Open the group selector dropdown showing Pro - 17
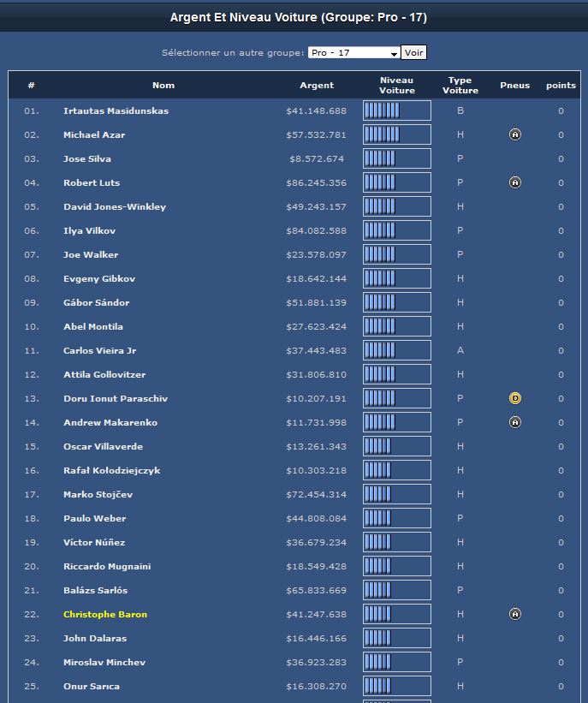 (353, 52)
